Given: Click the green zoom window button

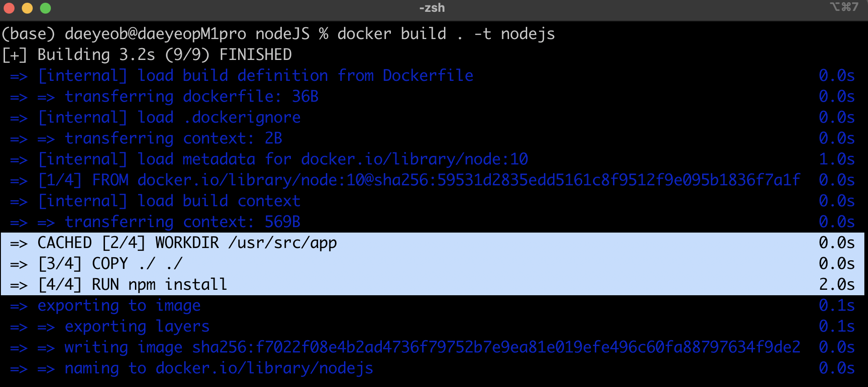Looking at the screenshot, I should coord(45,8).
